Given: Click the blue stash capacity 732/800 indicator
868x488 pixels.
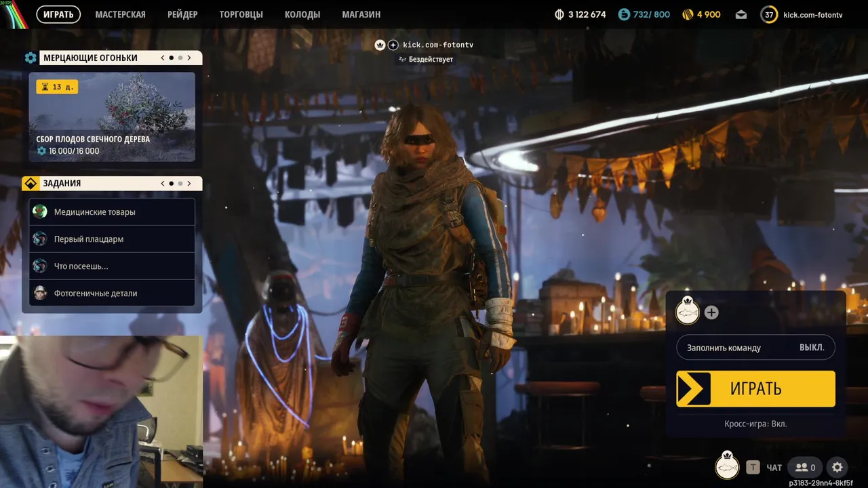Looking at the screenshot, I should (644, 14).
